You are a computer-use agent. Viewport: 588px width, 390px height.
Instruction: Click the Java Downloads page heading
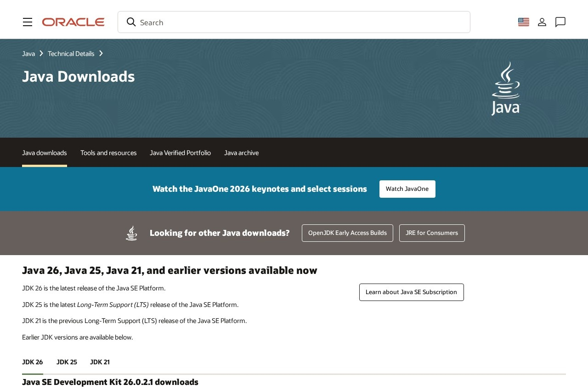[79, 76]
